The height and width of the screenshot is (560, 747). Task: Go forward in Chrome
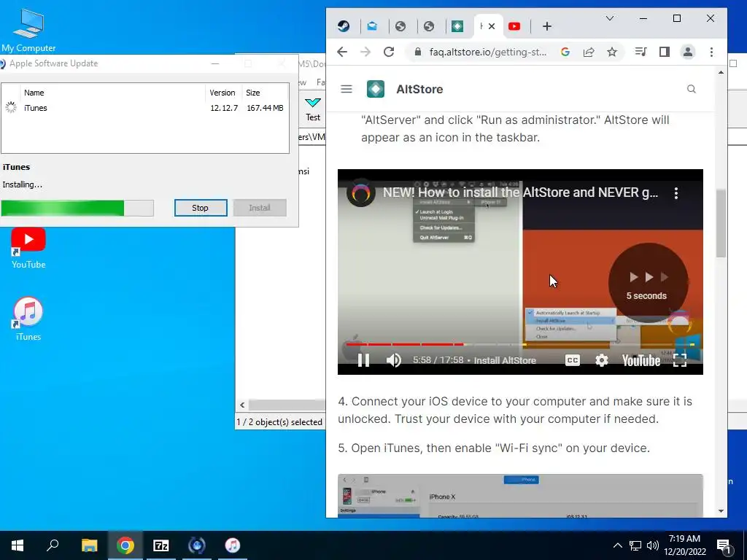[365, 52]
